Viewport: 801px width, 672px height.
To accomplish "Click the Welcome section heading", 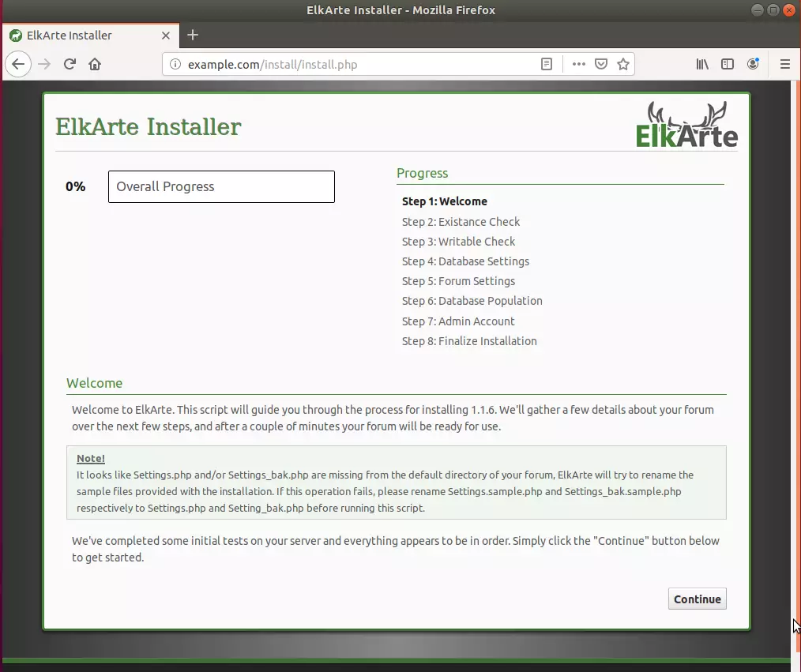I will tap(95, 384).
